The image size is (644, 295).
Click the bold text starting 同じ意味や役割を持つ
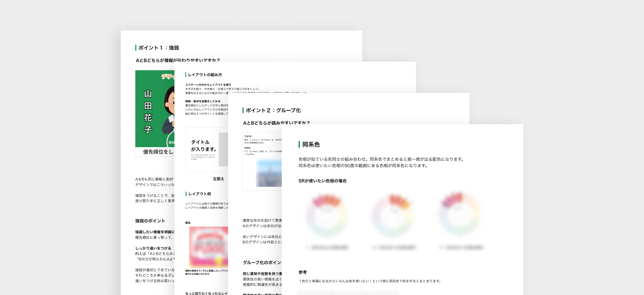[262, 273]
